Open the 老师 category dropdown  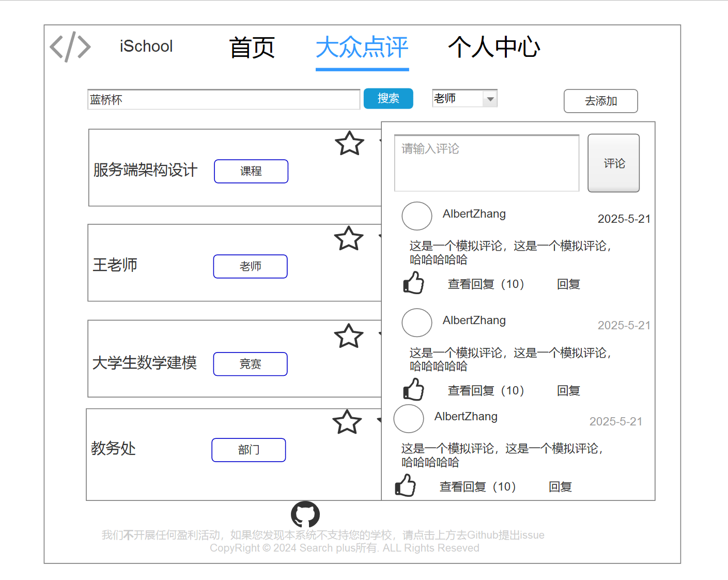coord(465,98)
